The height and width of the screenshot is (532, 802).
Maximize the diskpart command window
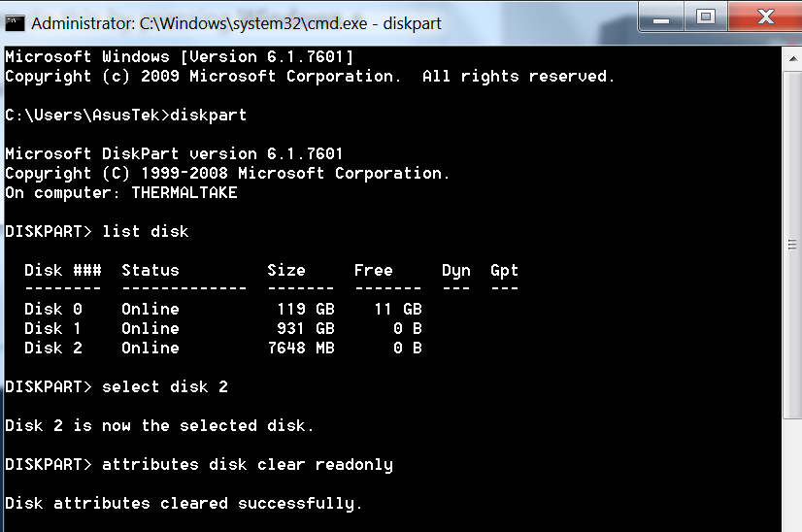pos(706,17)
